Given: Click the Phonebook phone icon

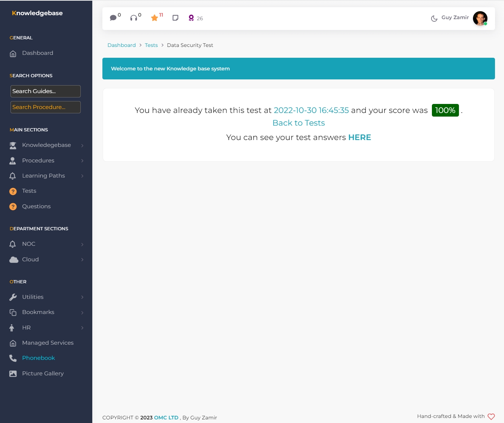Looking at the screenshot, I should (13, 358).
